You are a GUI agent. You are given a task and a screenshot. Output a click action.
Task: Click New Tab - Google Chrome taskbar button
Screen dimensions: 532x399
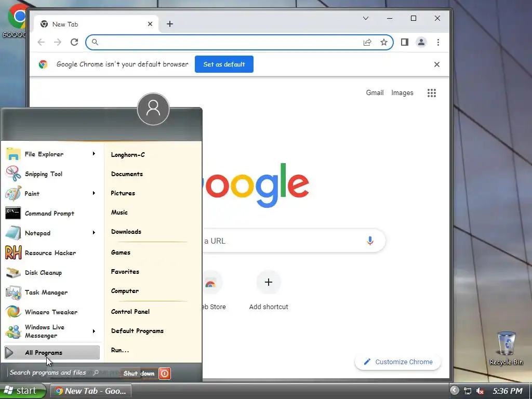point(90,391)
